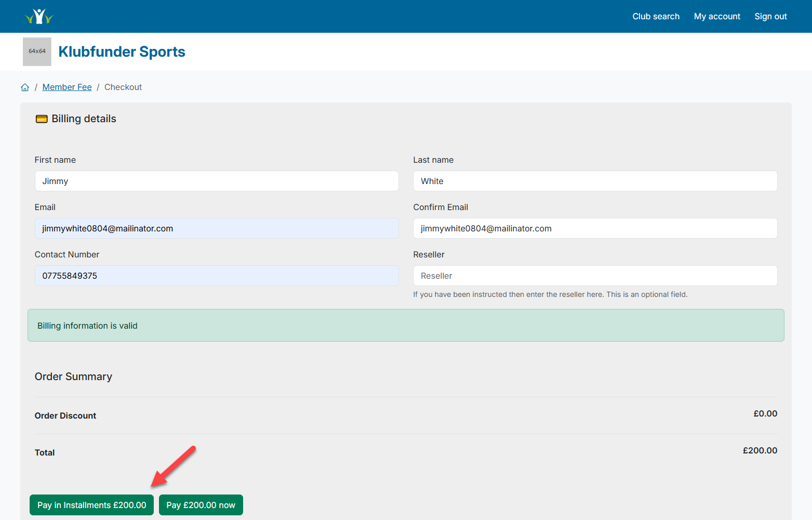Follow the Member Fee breadcrumb link
Image resolution: width=812 pixels, height=520 pixels.
(67, 87)
